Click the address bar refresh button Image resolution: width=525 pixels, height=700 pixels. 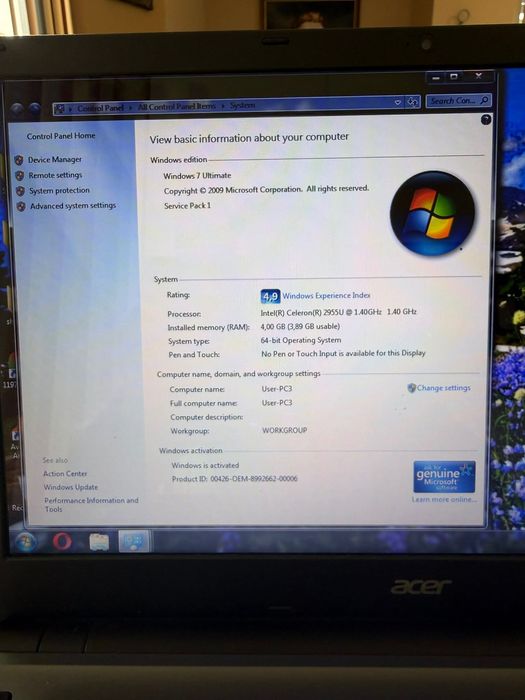point(413,102)
